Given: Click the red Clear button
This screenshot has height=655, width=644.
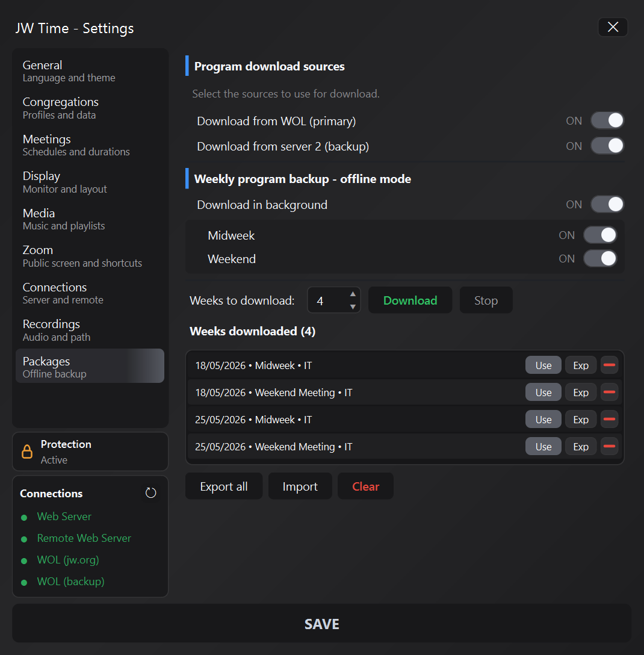Looking at the screenshot, I should (x=365, y=486).
